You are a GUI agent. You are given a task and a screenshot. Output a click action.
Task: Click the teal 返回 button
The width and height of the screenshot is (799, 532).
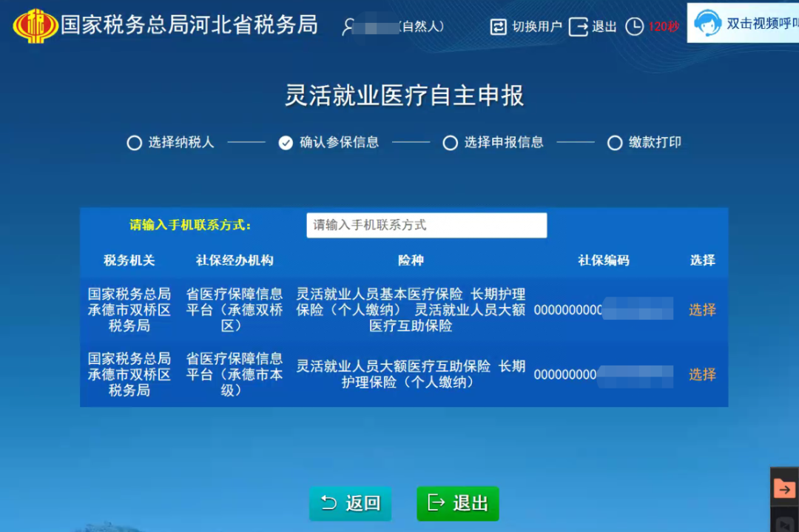(x=350, y=503)
